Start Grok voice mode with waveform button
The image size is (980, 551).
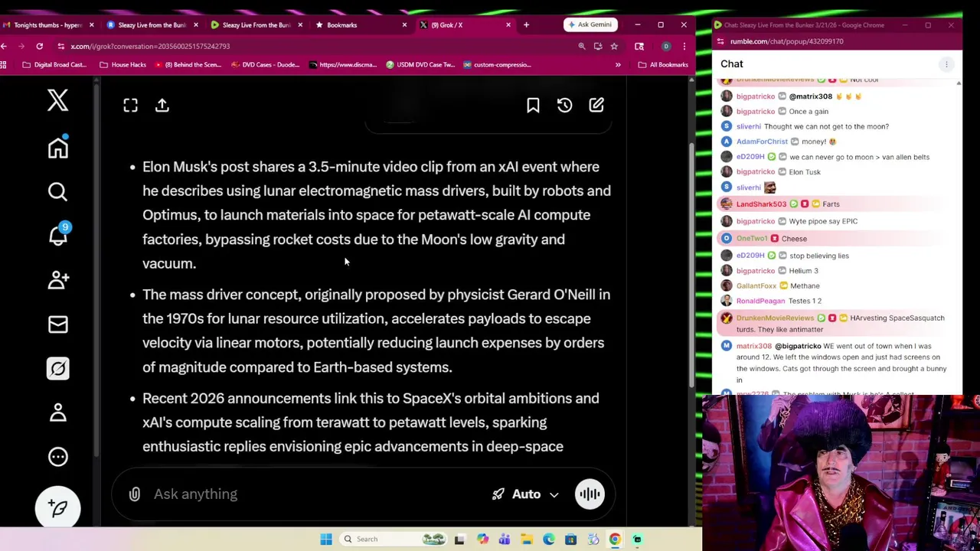(x=590, y=494)
